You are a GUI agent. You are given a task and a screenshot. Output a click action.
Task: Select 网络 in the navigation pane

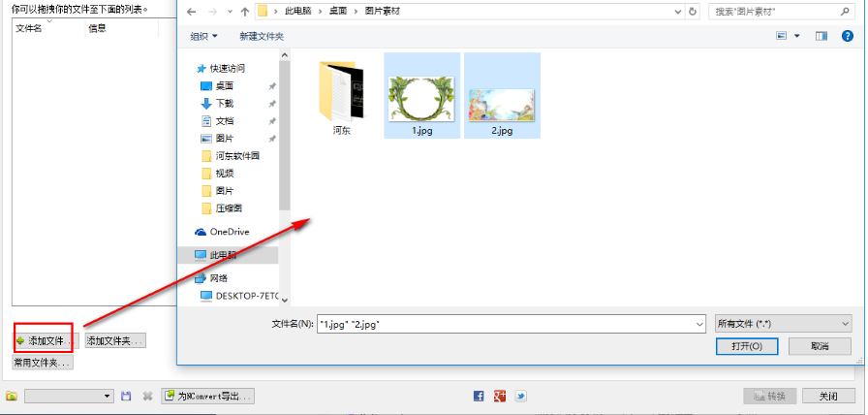click(218, 278)
